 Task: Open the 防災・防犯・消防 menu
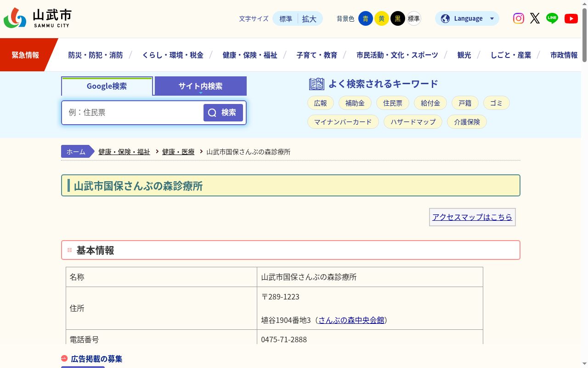click(96, 55)
